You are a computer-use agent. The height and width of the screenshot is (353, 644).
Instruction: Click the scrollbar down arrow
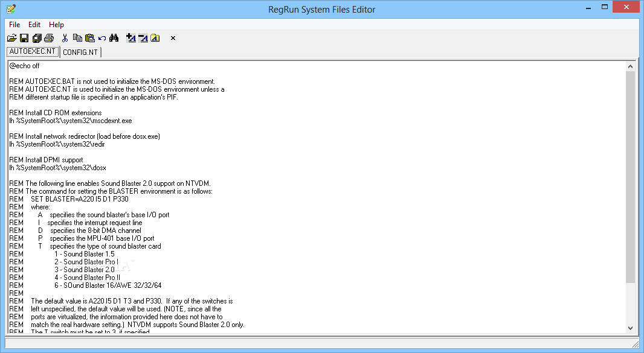(x=630, y=328)
